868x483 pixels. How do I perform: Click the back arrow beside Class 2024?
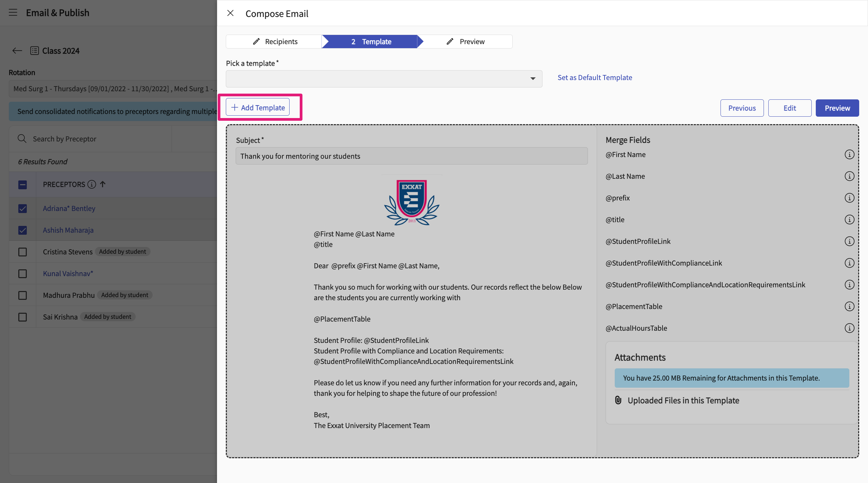pyautogui.click(x=17, y=51)
